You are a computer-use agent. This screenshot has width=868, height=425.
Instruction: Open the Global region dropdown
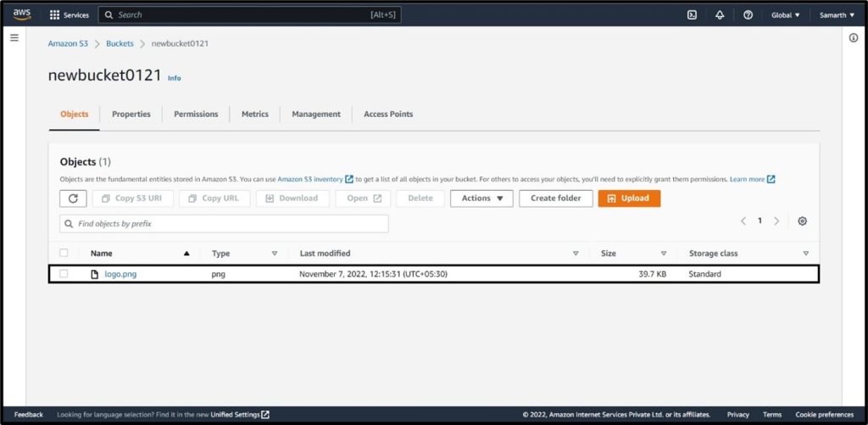pyautogui.click(x=786, y=15)
